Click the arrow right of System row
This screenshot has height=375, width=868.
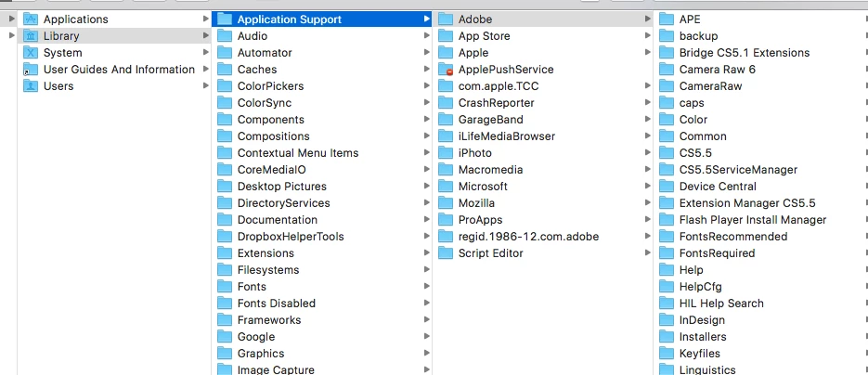pos(205,53)
